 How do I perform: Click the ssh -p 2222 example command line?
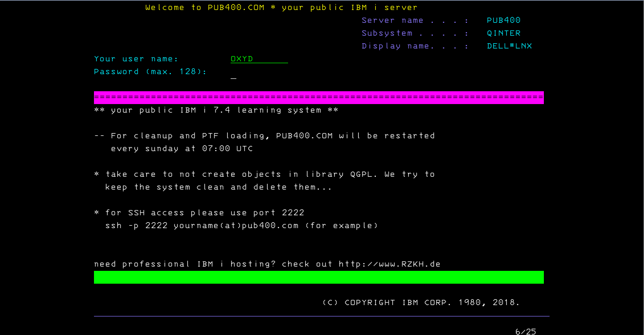pos(242,226)
